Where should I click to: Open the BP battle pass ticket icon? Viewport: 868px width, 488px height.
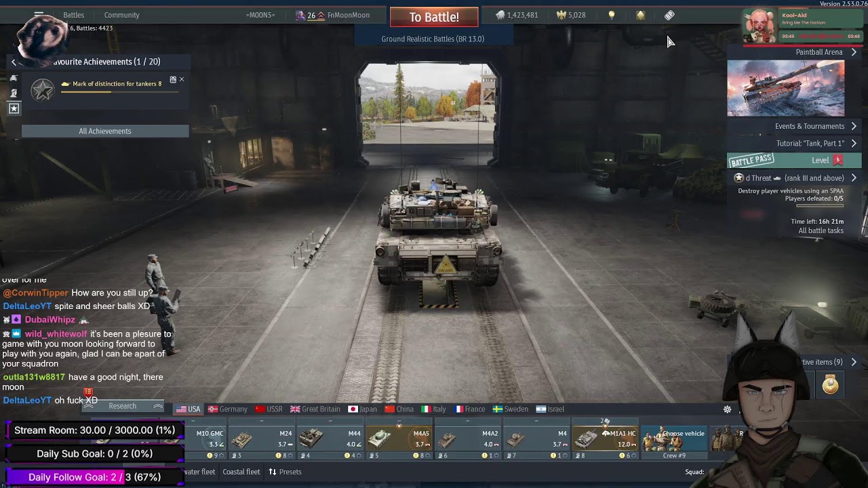669,15
